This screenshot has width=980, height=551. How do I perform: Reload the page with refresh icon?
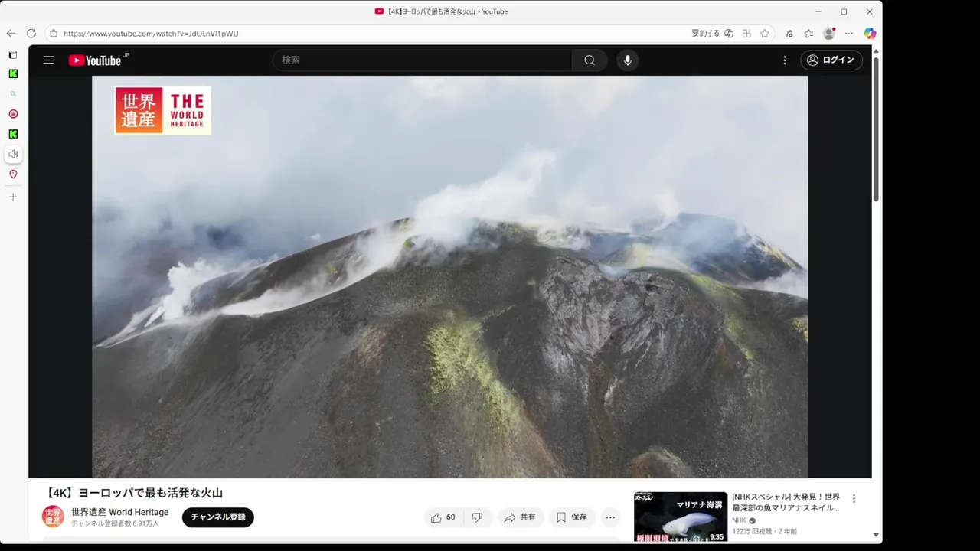click(x=31, y=34)
